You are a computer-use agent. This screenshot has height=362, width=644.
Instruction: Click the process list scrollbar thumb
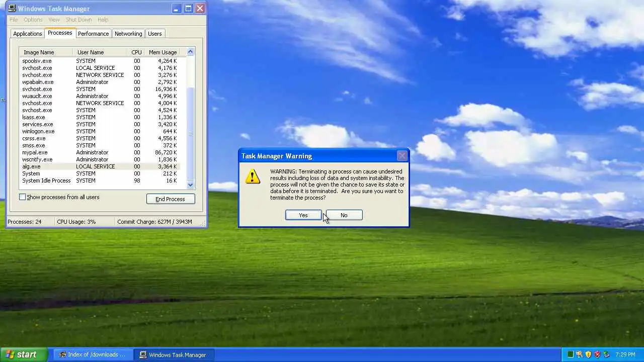pyautogui.click(x=191, y=133)
